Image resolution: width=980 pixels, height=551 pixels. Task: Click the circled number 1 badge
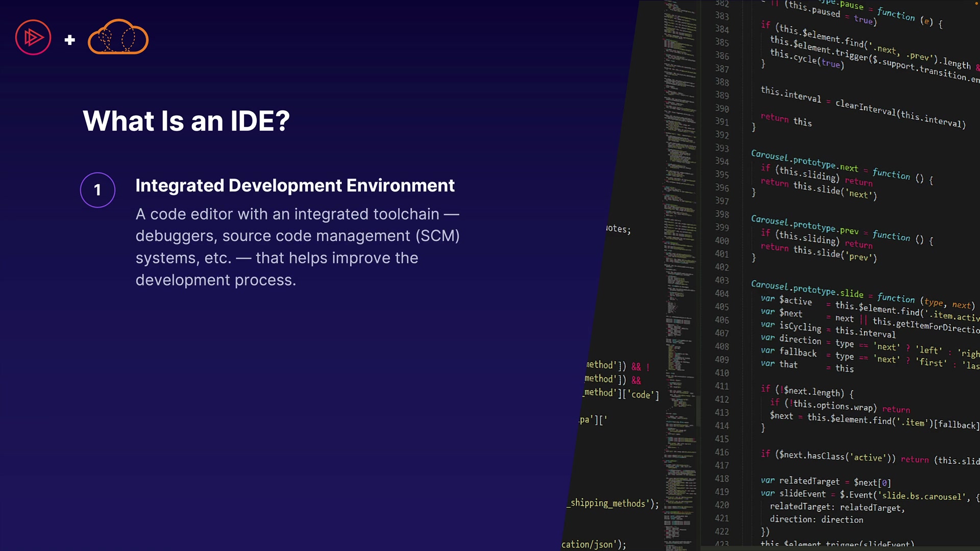(x=97, y=190)
